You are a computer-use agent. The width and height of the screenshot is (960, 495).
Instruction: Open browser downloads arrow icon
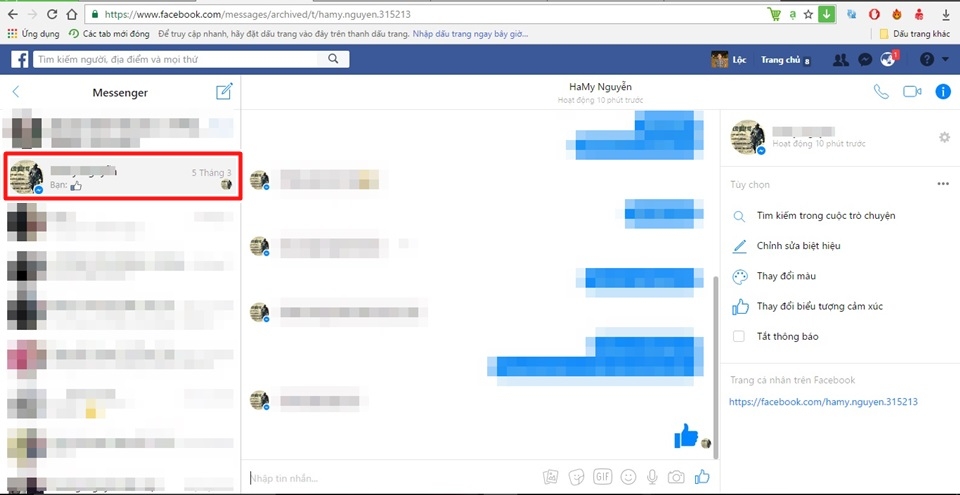(x=945, y=14)
